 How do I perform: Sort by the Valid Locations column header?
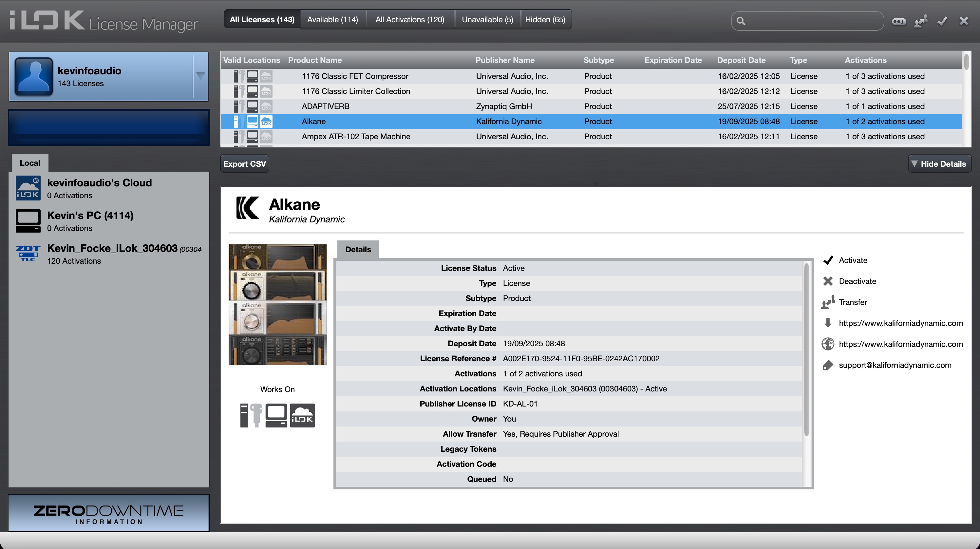click(252, 60)
